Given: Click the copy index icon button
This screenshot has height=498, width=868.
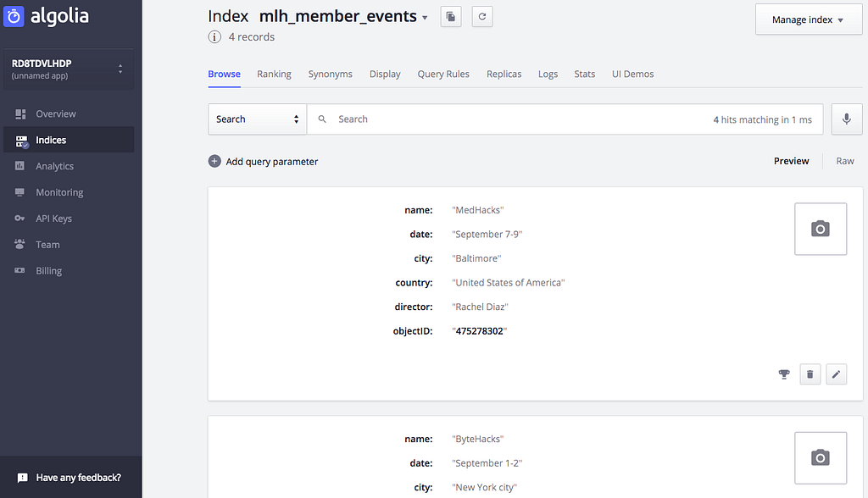Looking at the screenshot, I should click(x=451, y=16).
